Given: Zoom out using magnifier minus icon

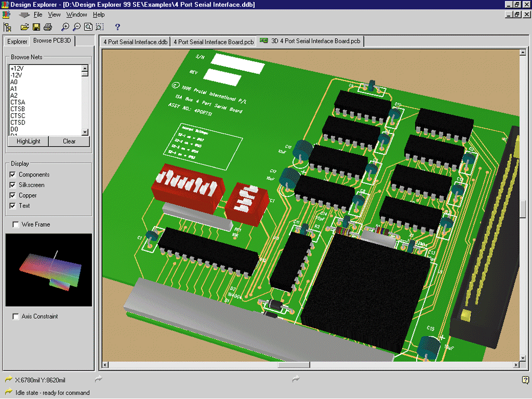Looking at the screenshot, I should coord(77,27).
